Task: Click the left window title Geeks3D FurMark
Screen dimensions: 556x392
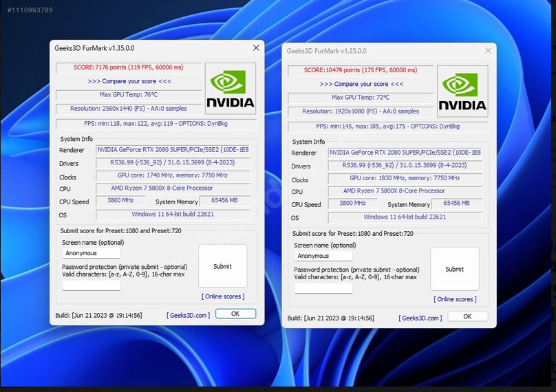Action: coord(94,48)
